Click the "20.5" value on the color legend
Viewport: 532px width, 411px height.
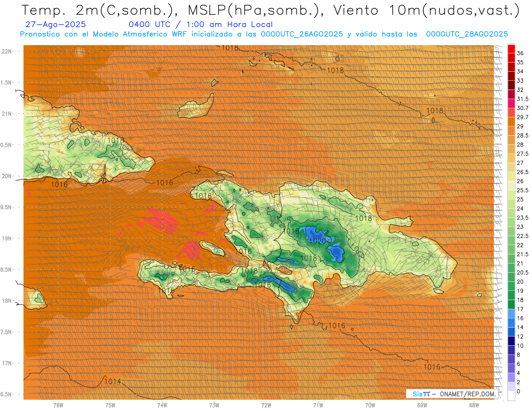tap(523, 272)
